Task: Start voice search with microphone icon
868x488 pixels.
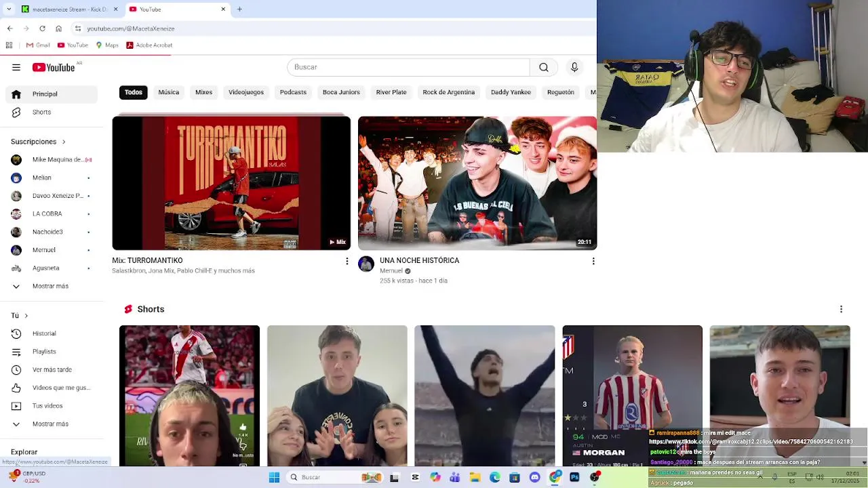Action: tap(574, 67)
